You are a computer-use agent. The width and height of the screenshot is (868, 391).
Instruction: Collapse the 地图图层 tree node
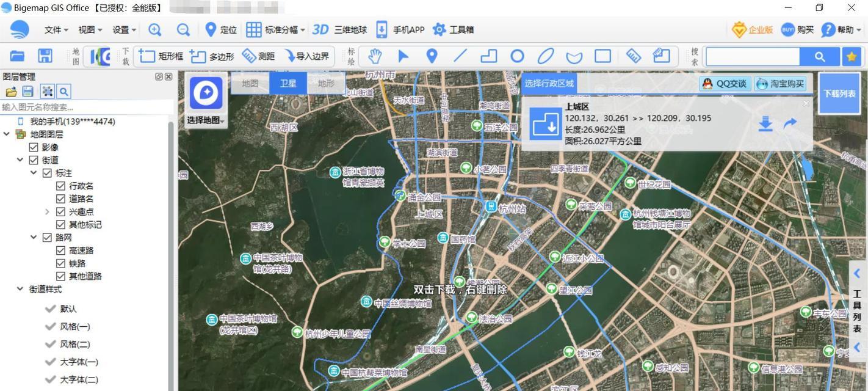[7, 134]
